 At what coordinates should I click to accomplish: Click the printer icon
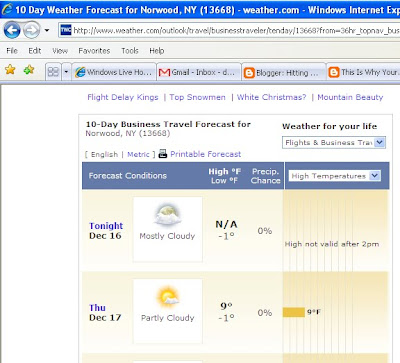pyautogui.click(x=162, y=154)
